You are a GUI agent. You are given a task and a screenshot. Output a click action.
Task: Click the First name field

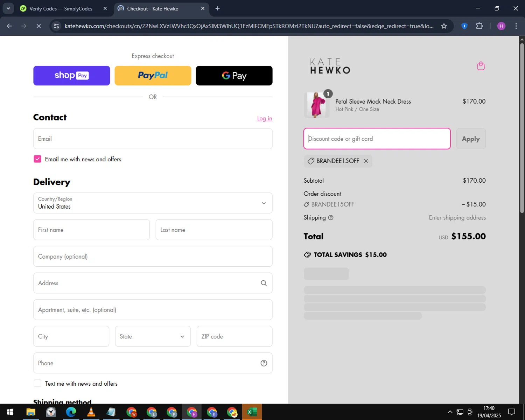[92, 230]
